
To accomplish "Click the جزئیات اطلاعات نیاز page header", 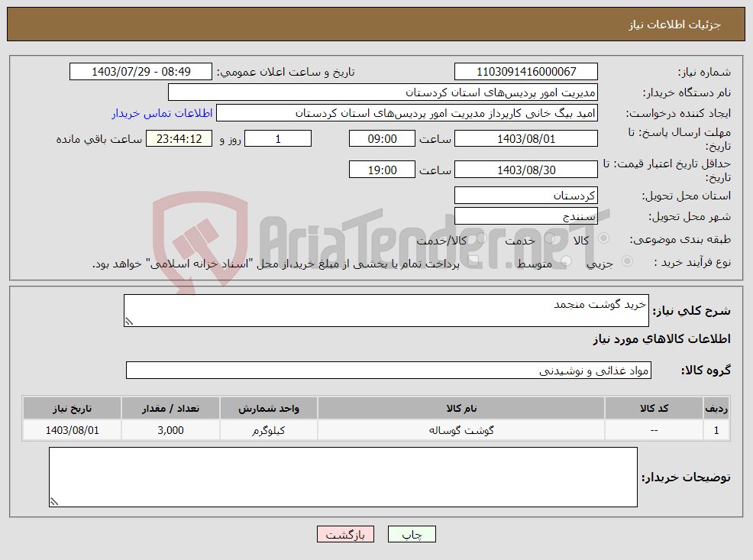I will [x=675, y=24].
